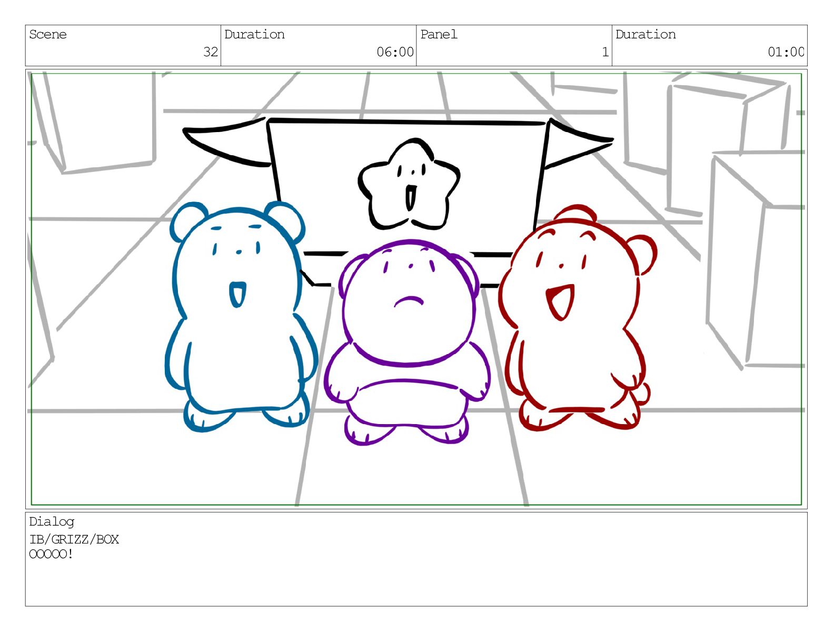
Task: Click the Duration label beside Panel
Action: [646, 35]
